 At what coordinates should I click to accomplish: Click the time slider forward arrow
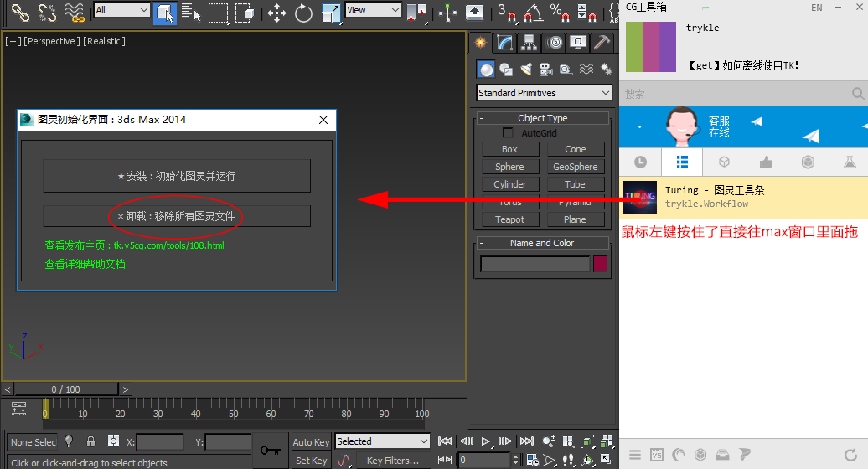coord(126,389)
